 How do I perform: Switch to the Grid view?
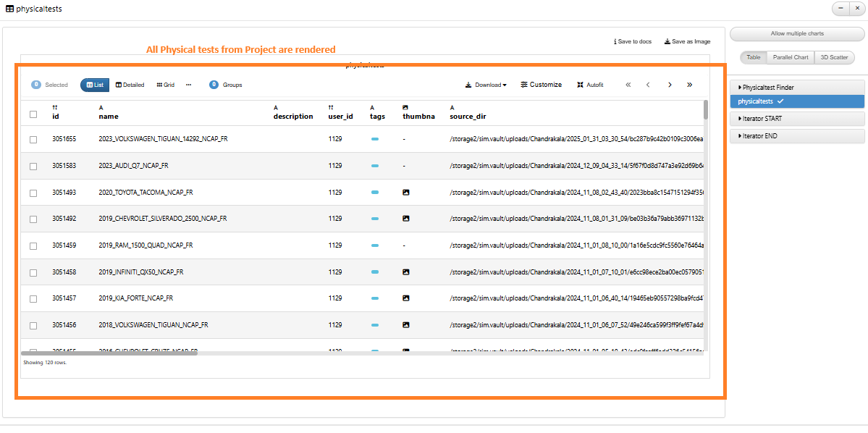tap(165, 85)
